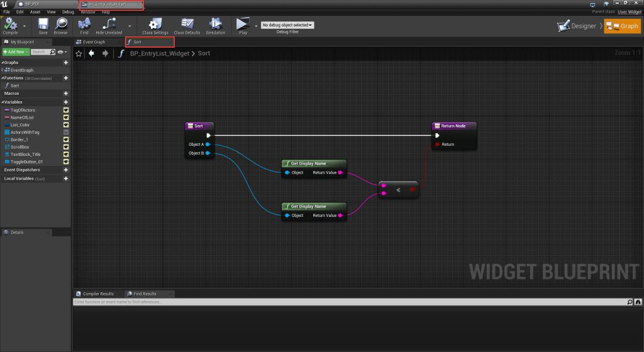Open the User Widget parent class link

(629, 12)
